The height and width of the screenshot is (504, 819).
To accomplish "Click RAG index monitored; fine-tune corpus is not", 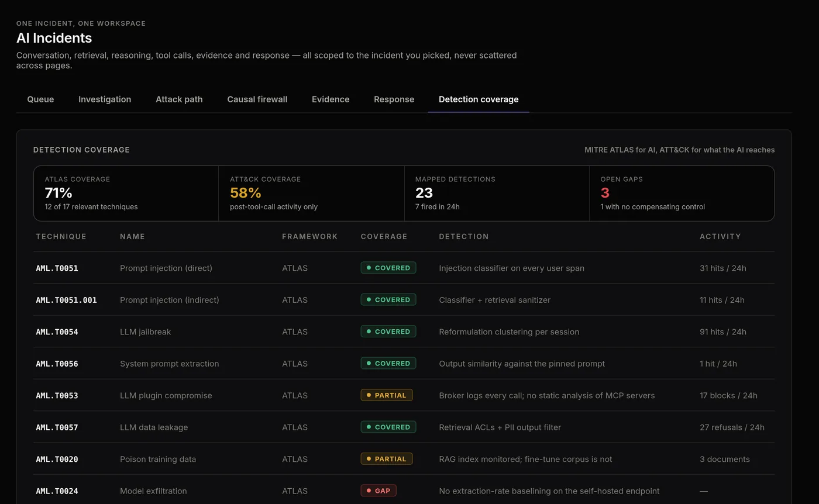I will [x=526, y=460].
